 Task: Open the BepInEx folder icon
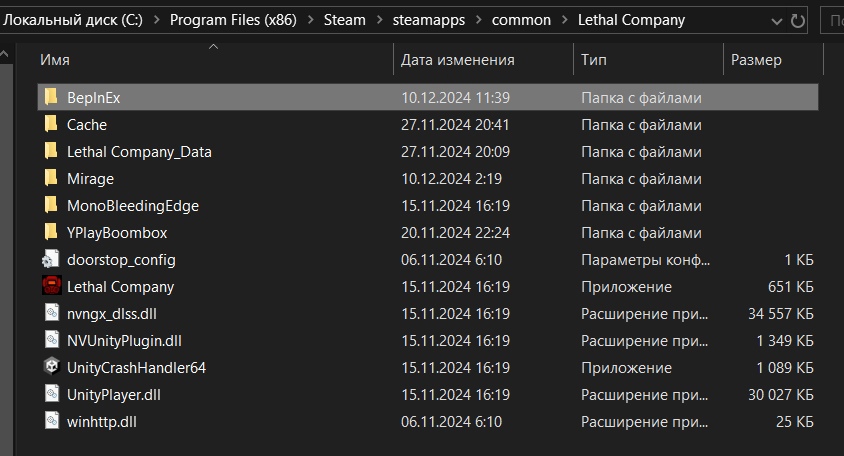(x=52, y=98)
